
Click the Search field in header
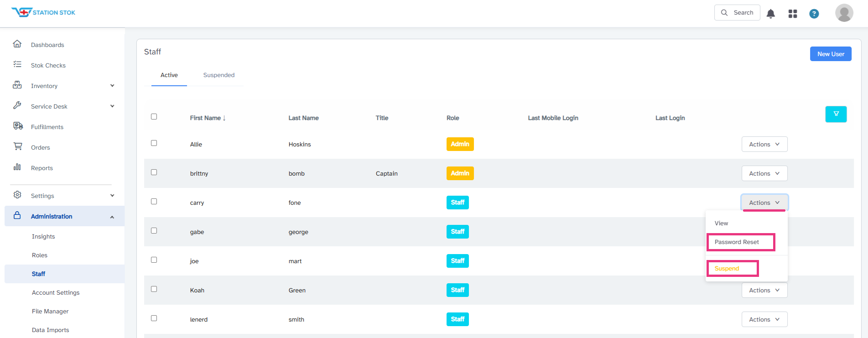(737, 13)
